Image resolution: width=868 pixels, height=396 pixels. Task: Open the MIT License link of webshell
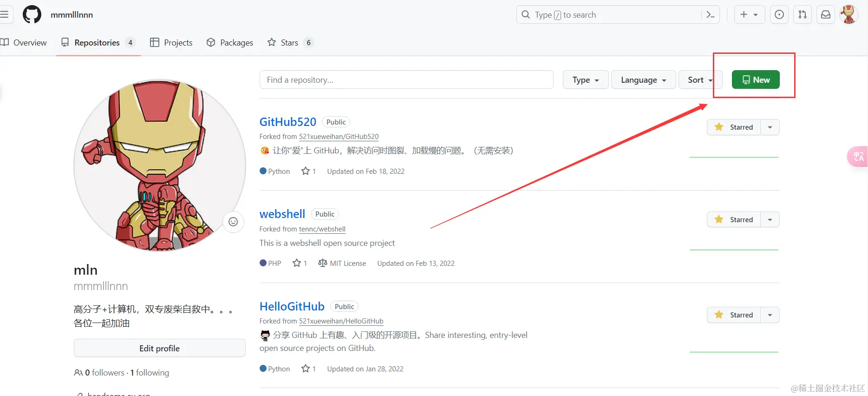point(342,263)
